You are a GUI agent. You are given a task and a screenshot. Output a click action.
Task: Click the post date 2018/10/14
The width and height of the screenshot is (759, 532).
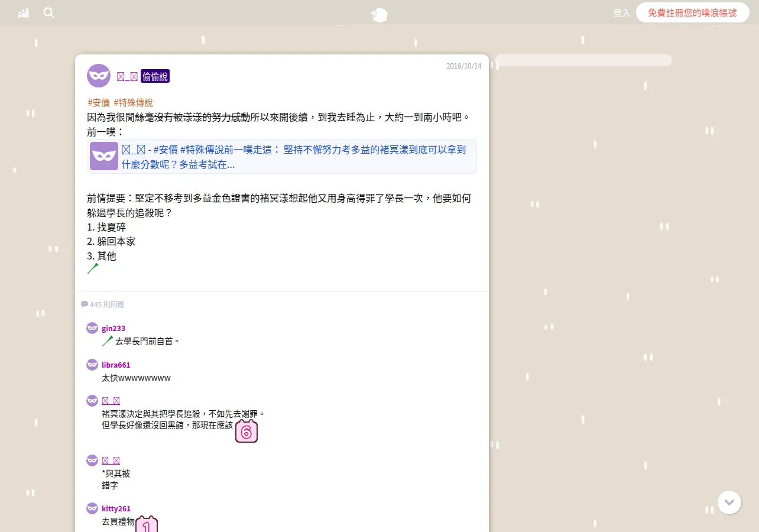[464, 66]
